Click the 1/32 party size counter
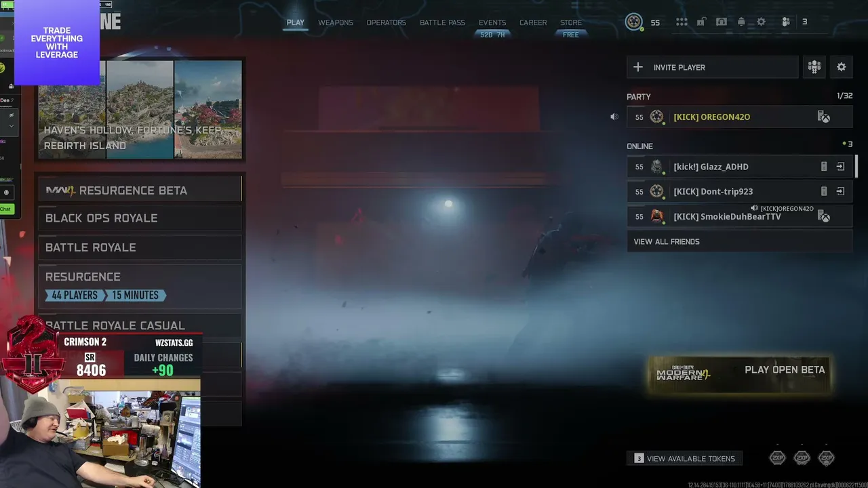This screenshot has height=488, width=868. pos(845,96)
